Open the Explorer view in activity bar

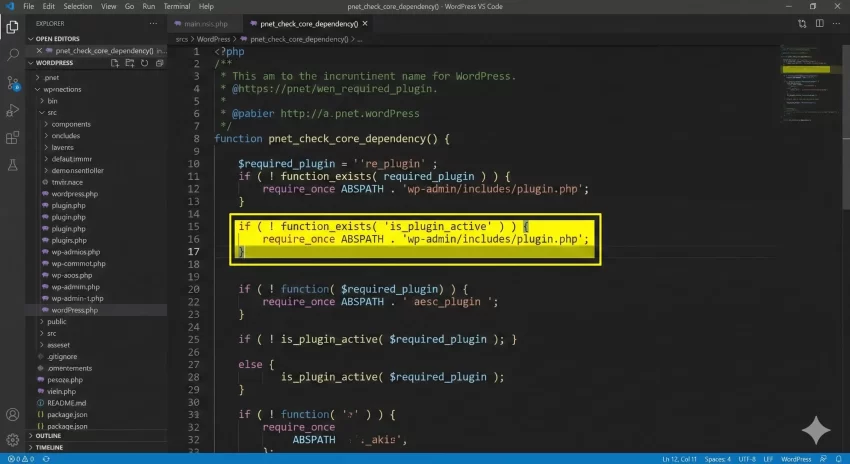tap(12, 27)
